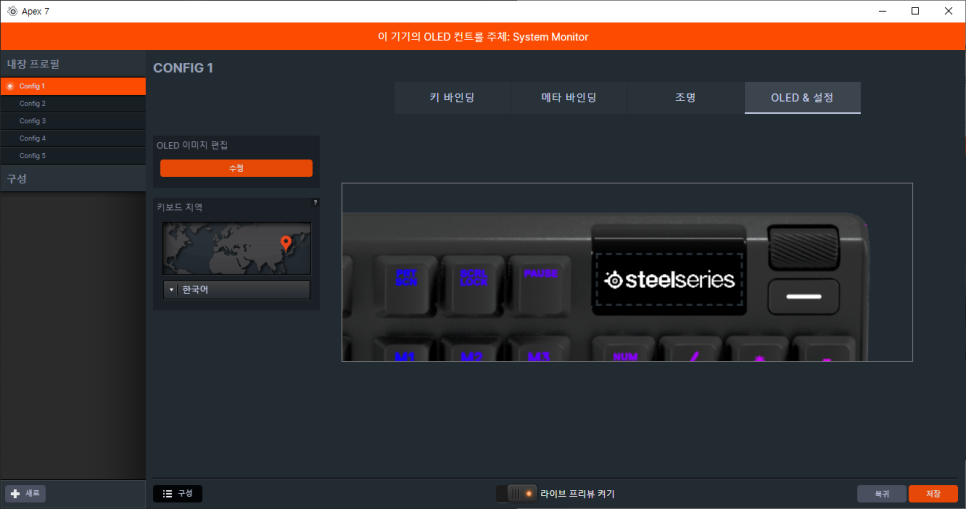966x509 pixels.
Task: Click the 새로 add button
Action: coord(26,494)
